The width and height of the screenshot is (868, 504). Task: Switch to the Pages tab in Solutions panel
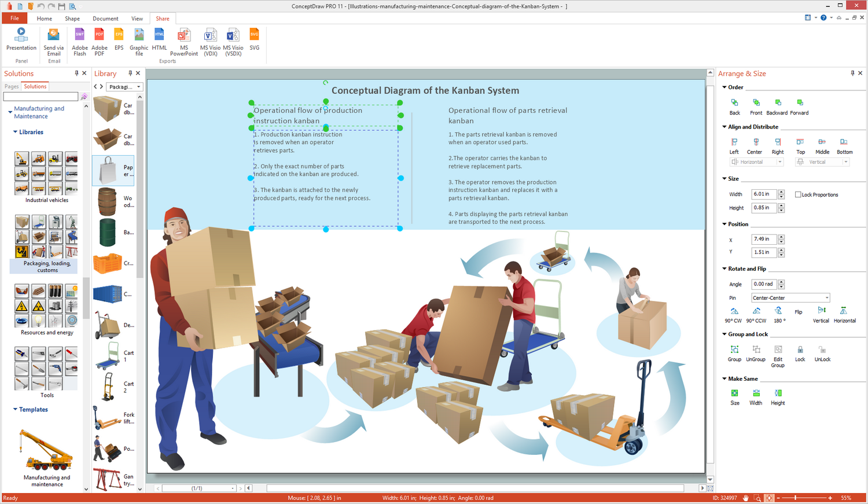point(12,86)
